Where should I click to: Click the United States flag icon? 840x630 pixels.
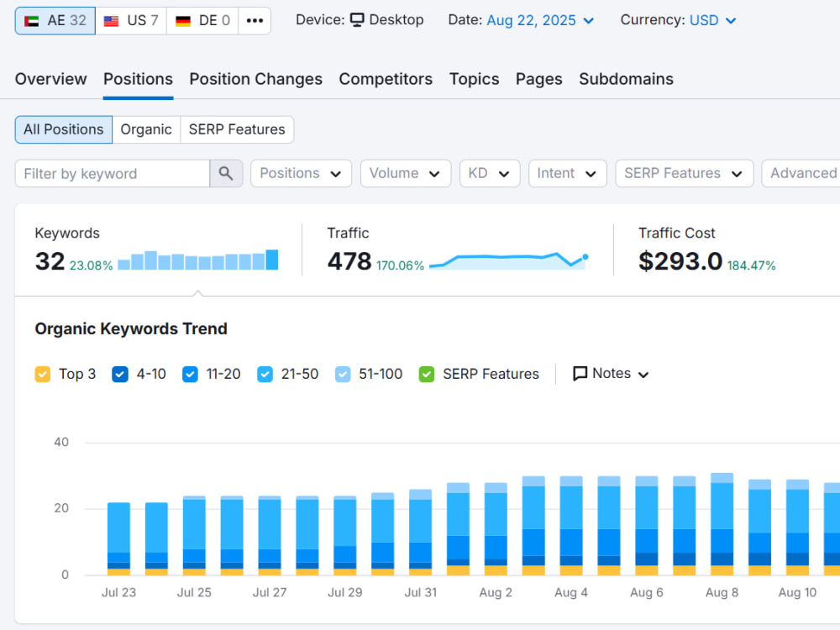111,21
